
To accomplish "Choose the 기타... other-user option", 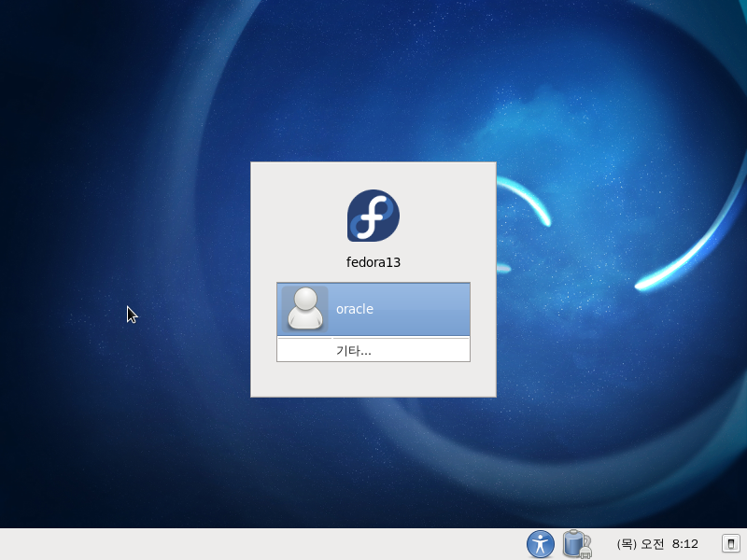I will point(373,351).
